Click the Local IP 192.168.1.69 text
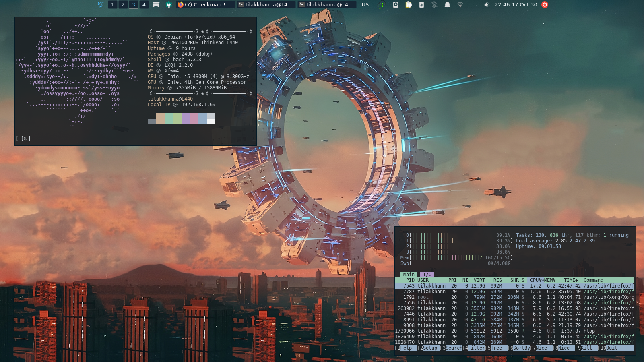Viewport: 644px width, 362px height. click(x=182, y=105)
